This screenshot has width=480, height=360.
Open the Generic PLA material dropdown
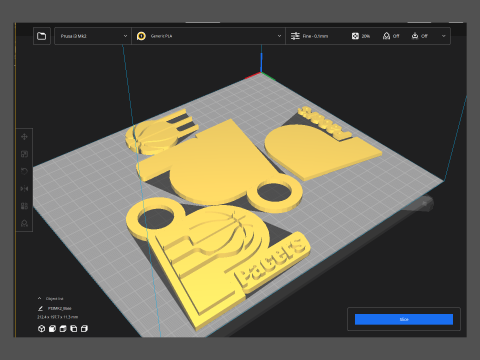tap(209, 36)
